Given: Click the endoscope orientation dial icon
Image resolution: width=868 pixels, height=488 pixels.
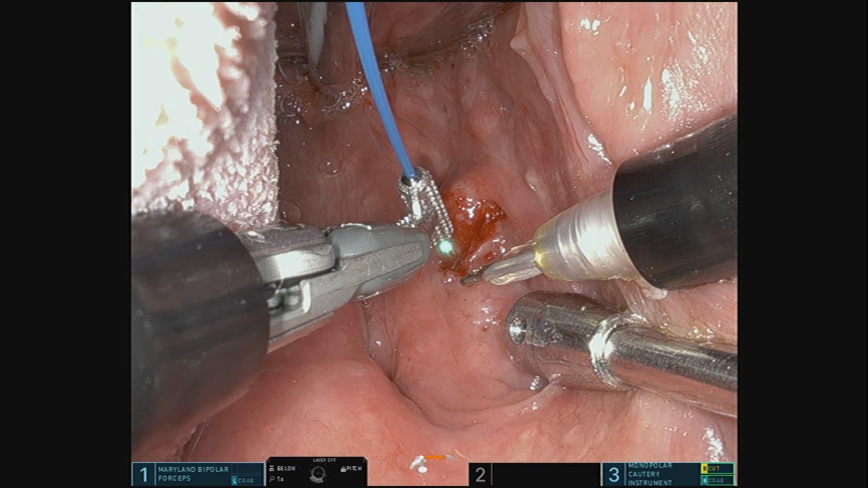Looking at the screenshot, I should tap(318, 474).
